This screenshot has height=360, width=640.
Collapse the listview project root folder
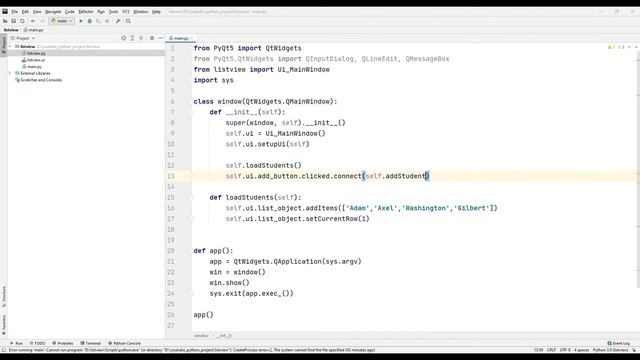pyautogui.click(x=10, y=47)
